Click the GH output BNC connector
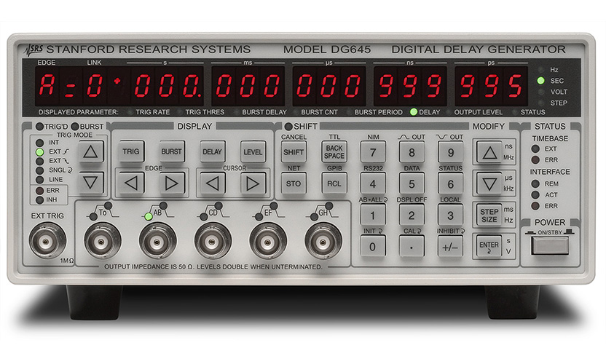Viewport: 606px width, 364px height. click(323, 242)
